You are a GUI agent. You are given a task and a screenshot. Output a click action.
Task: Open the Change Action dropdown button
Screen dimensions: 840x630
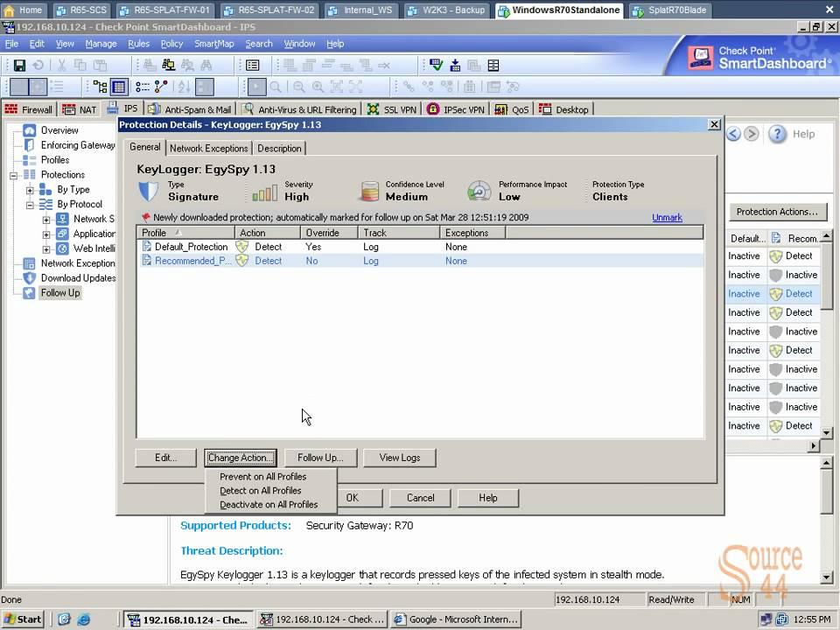tap(241, 458)
